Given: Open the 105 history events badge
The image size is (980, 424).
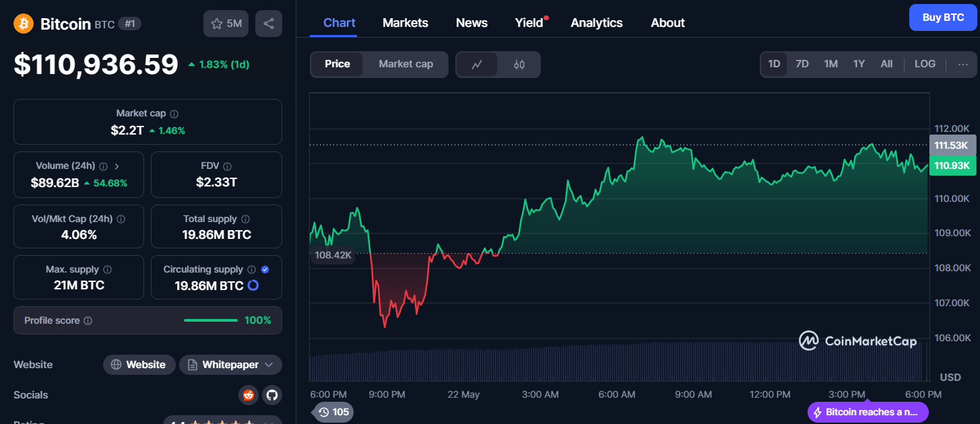Looking at the screenshot, I should click(x=333, y=412).
